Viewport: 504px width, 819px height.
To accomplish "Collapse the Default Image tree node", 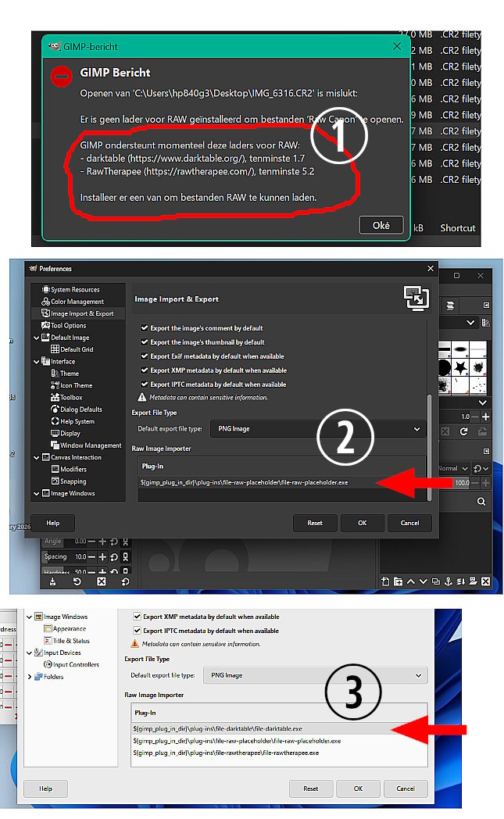I will pyautogui.click(x=37, y=338).
